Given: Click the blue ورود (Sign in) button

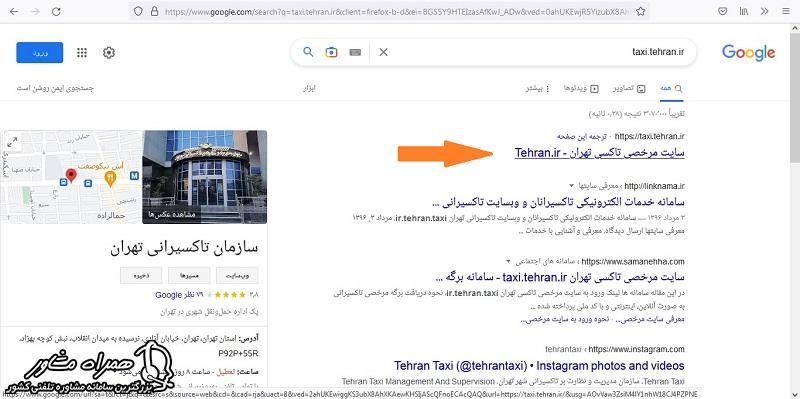Looking at the screenshot, I should tap(40, 53).
